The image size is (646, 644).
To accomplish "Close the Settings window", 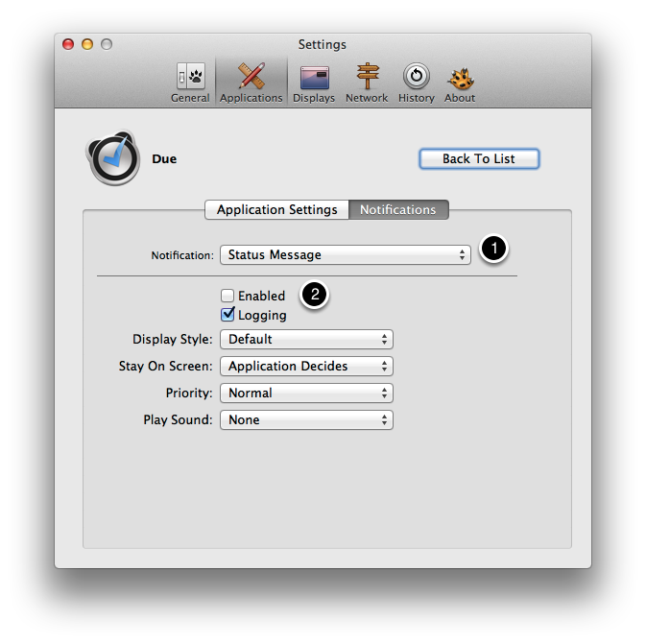I will click(x=68, y=44).
